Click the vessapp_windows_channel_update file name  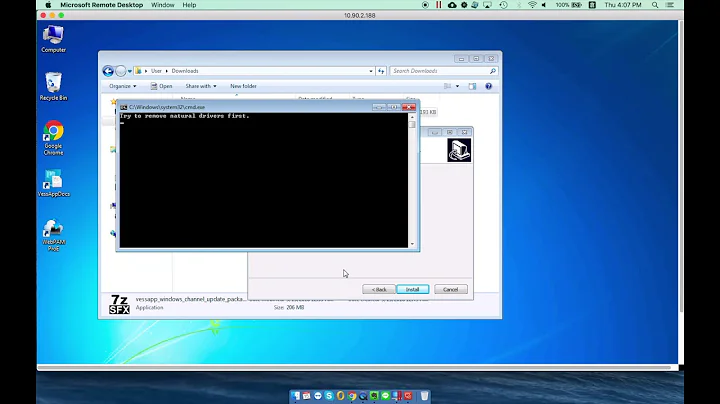191,299
